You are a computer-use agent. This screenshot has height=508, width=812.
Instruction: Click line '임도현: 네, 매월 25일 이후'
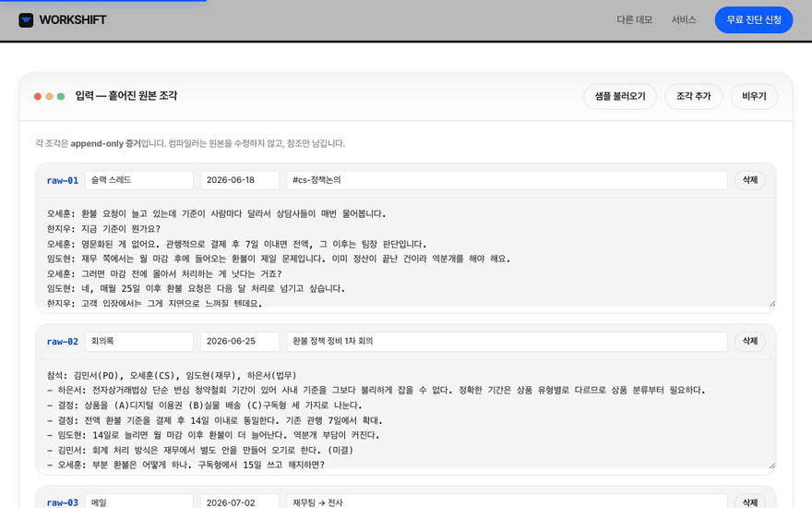(196, 288)
